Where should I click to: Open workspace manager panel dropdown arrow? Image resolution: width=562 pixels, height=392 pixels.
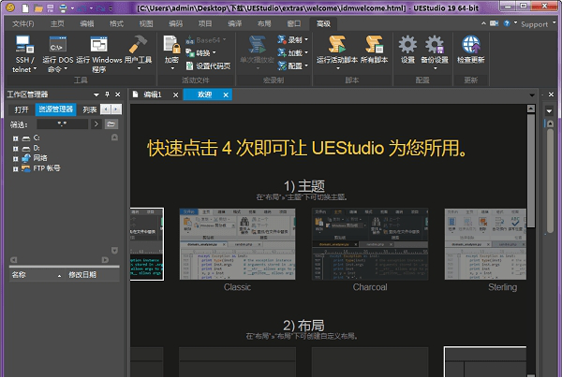96,94
